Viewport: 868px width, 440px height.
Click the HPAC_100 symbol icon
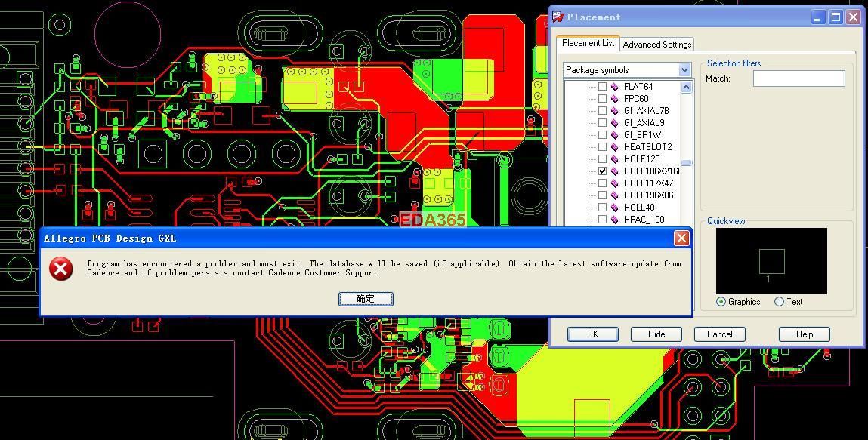pos(614,220)
